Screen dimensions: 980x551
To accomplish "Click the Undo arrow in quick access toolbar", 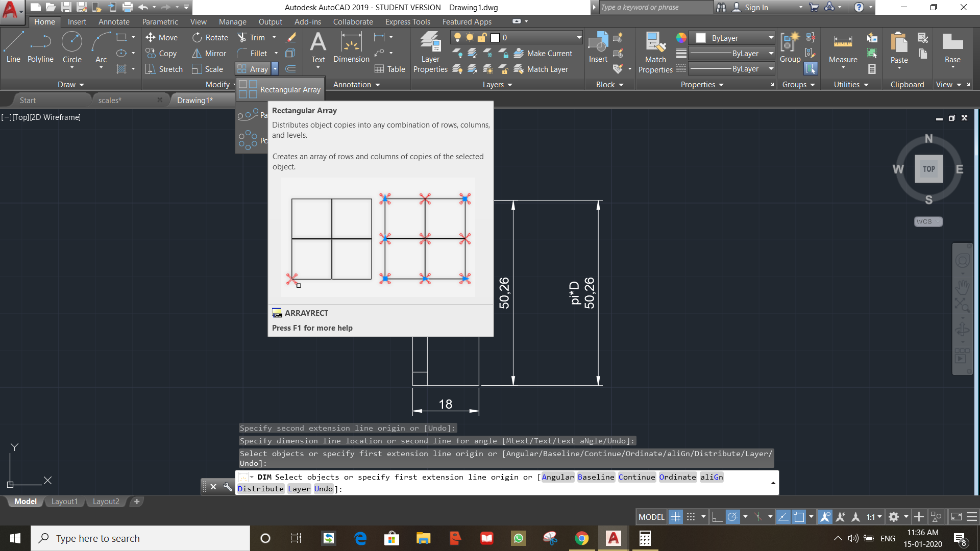I will (143, 7).
